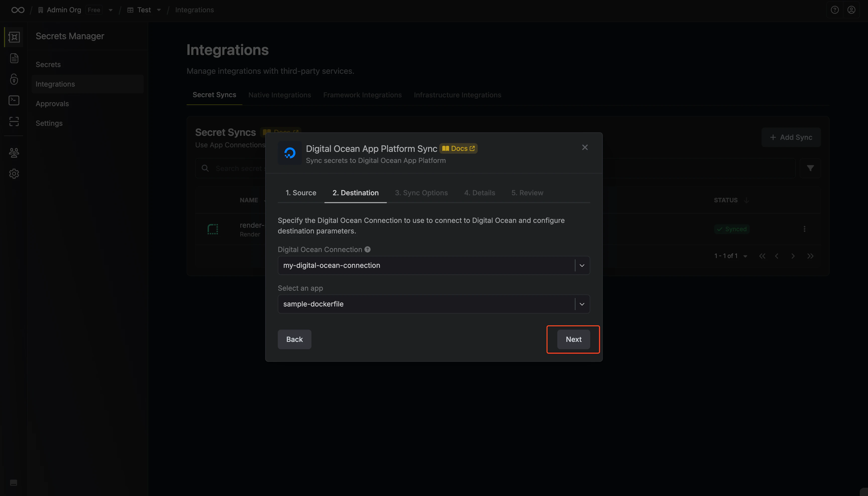Open the user profile icon
Screen dimensions: 868x496
[x=851, y=10]
